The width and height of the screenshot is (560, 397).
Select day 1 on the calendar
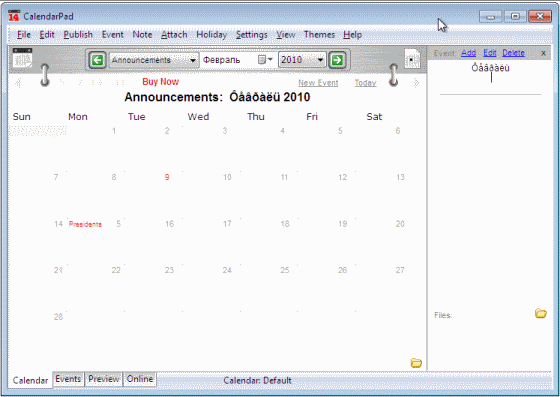[x=114, y=131]
